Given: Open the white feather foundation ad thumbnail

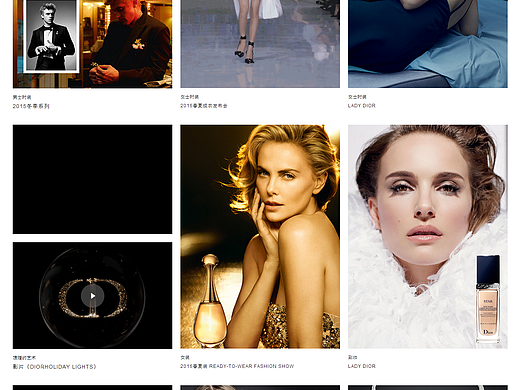Looking at the screenshot, I should point(428,237).
